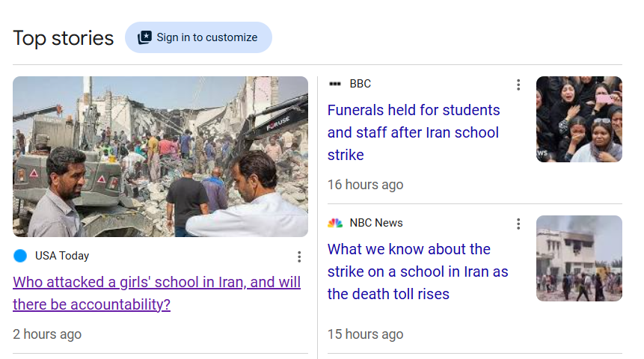Click the NBC smoking building thumbnail

(579, 258)
